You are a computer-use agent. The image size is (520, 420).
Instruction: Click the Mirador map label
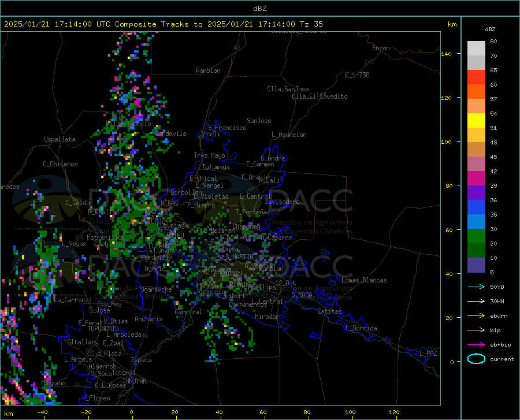(x=266, y=317)
